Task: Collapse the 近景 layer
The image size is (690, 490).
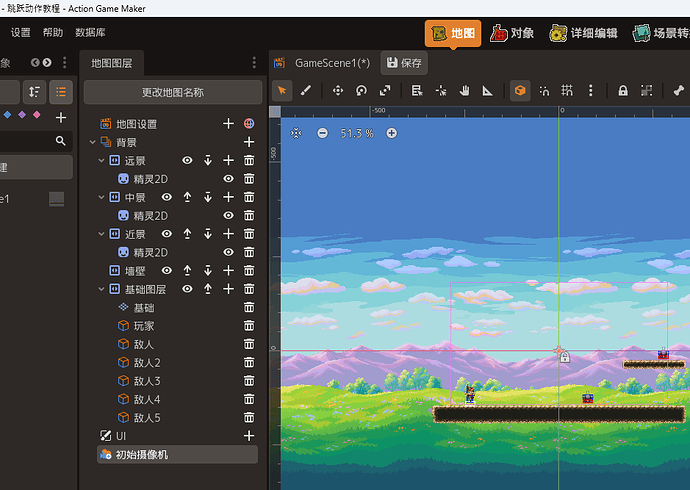Action: tap(101, 234)
